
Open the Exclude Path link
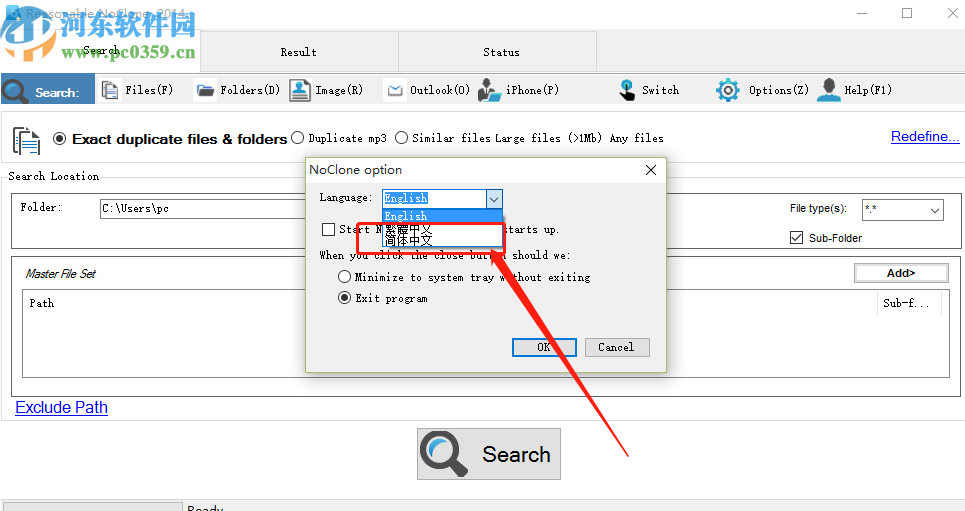pos(62,408)
